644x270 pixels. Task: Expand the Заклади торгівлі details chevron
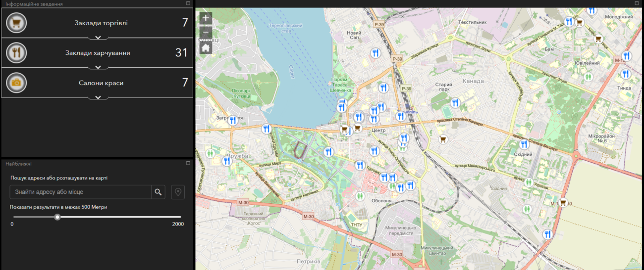point(98,37)
